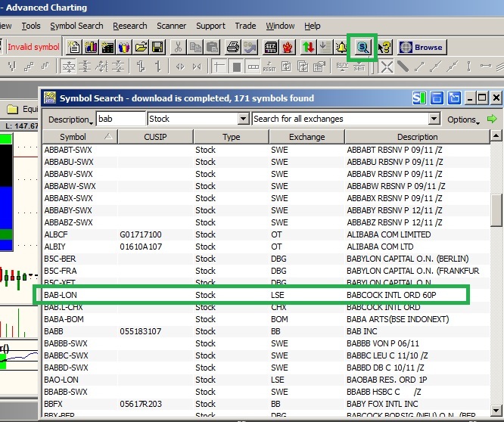The image size is (504, 422).
Task: Click the crosshair cursor toolbar icon
Action: (219, 67)
